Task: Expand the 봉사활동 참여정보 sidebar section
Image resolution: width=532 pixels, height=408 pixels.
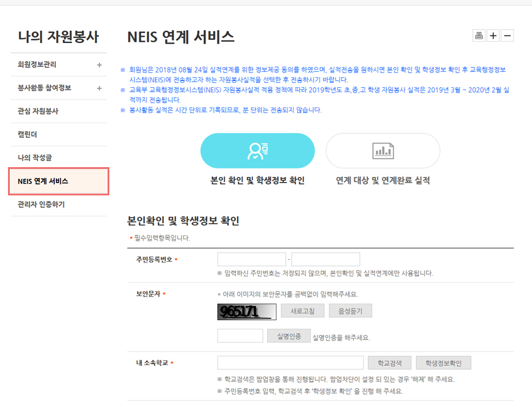Action: click(58, 87)
